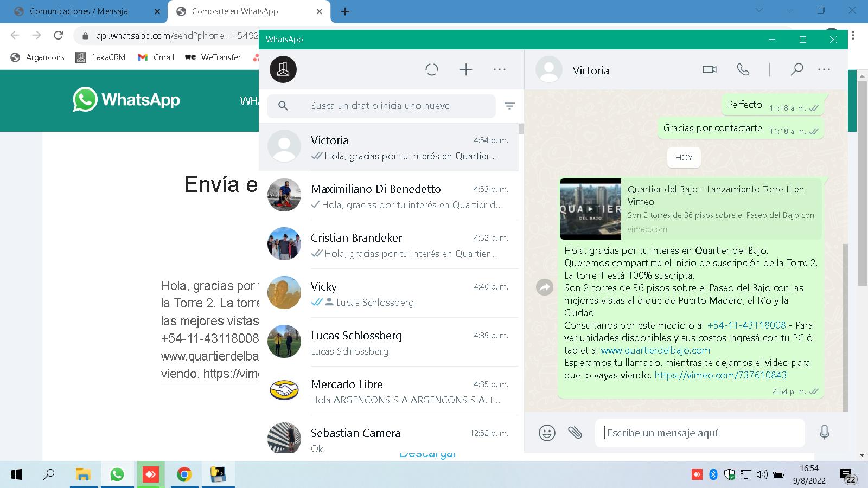The image size is (868, 488).
Task: Open the vimeo.com/737610843 link
Action: (x=720, y=375)
